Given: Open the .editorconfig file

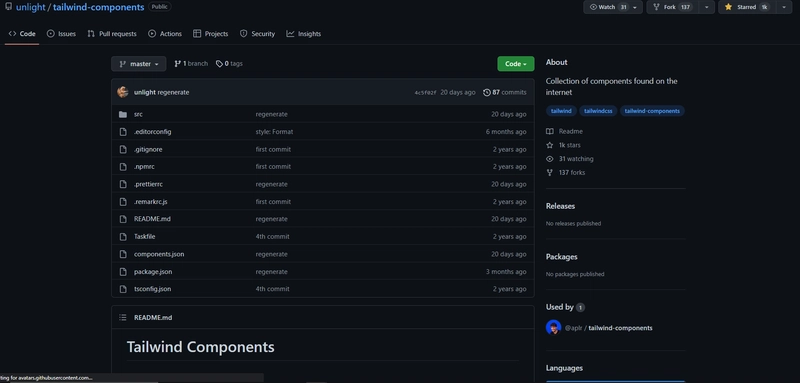Looking at the screenshot, I should click(153, 132).
